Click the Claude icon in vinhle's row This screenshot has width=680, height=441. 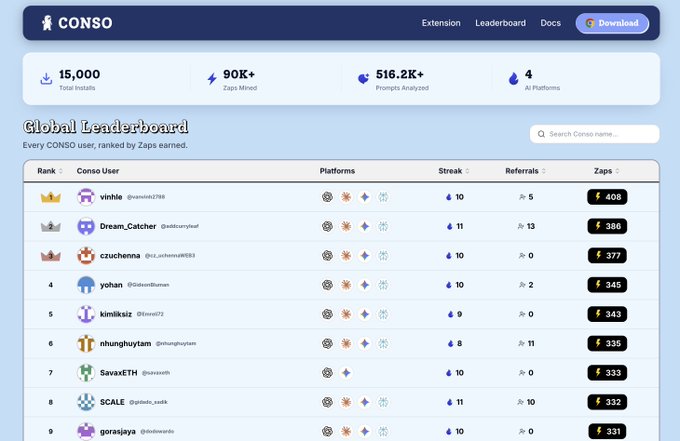346,197
